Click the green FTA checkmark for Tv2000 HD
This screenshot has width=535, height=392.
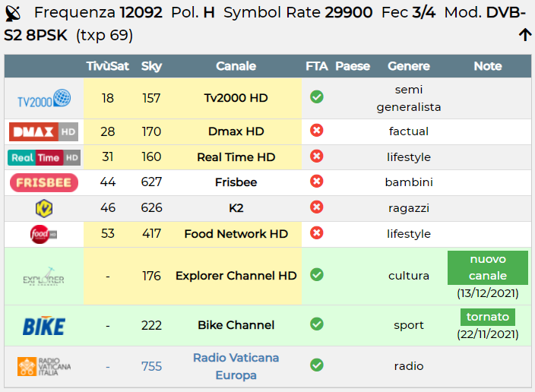317,97
